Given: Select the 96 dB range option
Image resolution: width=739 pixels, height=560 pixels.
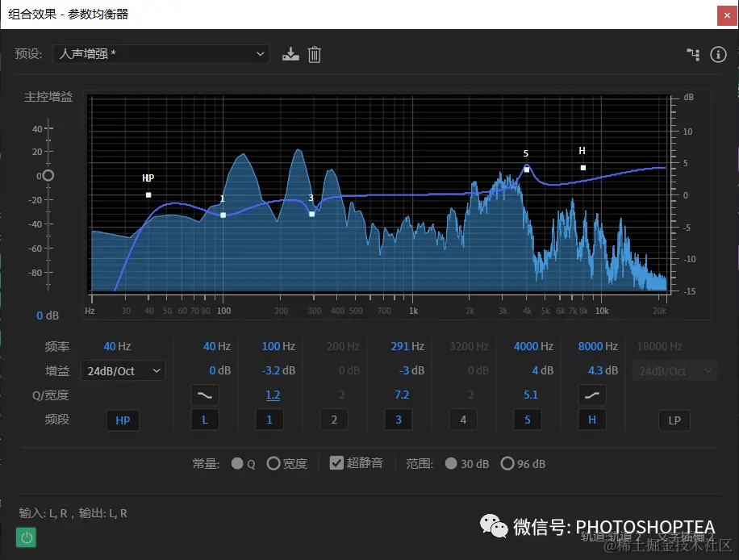Looking at the screenshot, I should (x=507, y=463).
